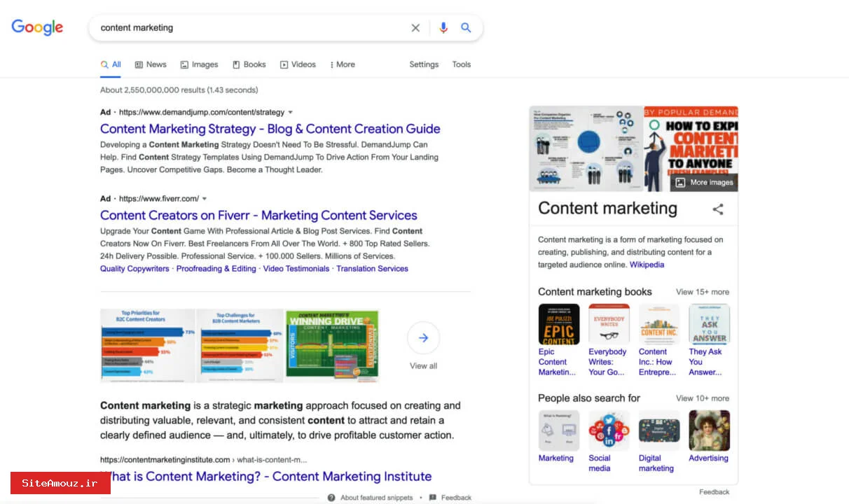Start voice search with microphone icon

coord(443,28)
